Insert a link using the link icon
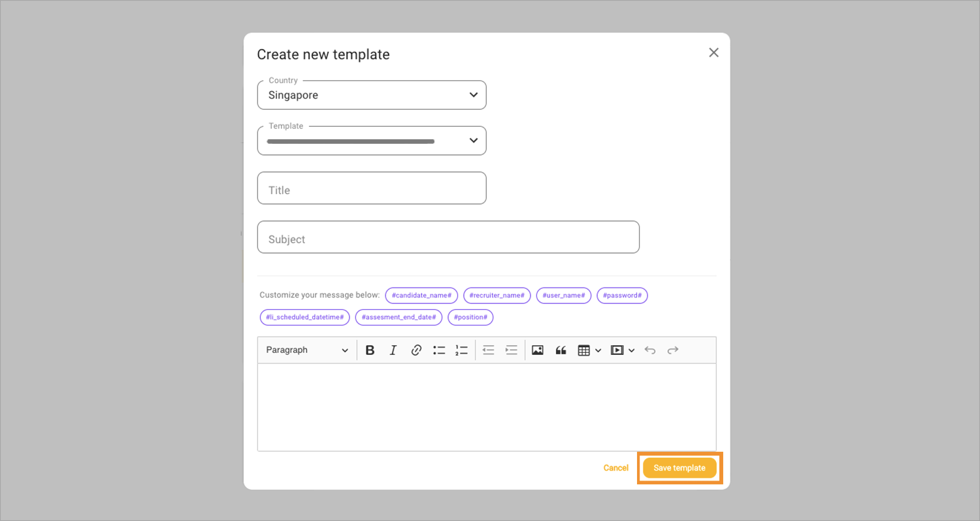 (416, 350)
